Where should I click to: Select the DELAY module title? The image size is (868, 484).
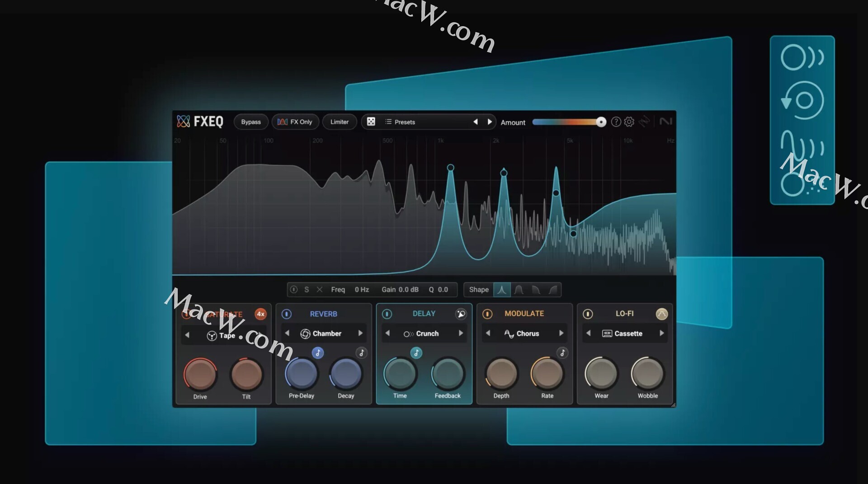click(424, 313)
